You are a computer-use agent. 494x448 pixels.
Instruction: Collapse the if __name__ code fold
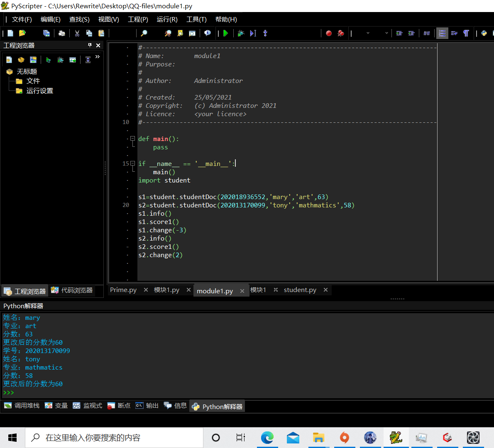point(133,163)
